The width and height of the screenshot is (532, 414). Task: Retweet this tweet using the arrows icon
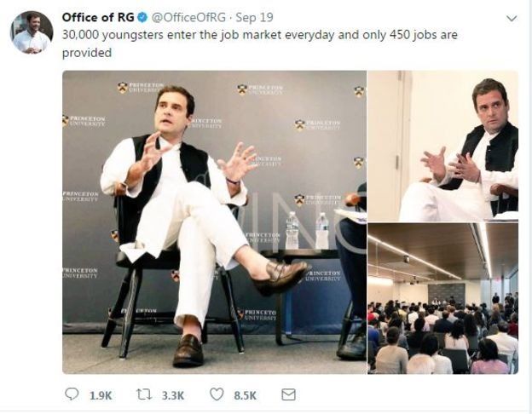[x=145, y=394]
